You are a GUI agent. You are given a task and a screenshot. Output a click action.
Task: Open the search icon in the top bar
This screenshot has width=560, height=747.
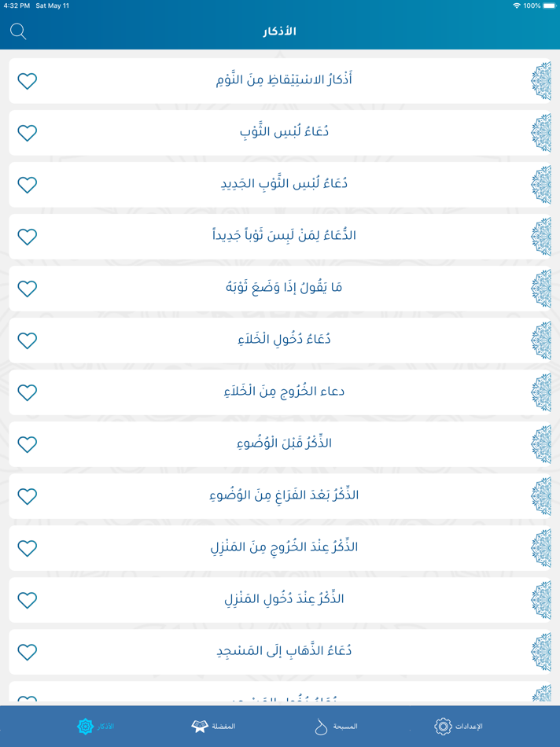[18, 32]
